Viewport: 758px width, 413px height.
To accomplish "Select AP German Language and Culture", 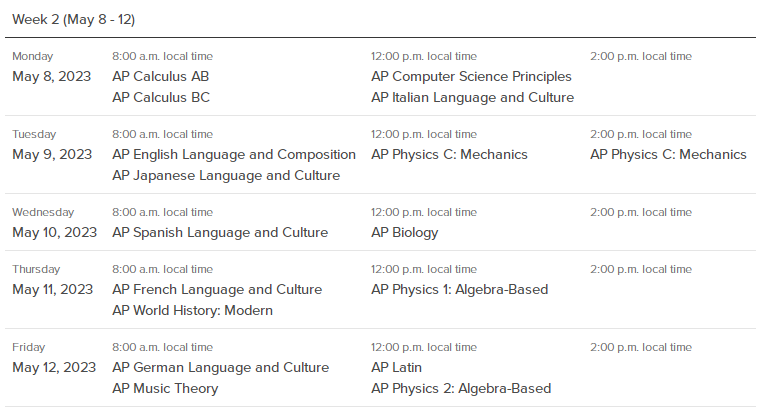I will pos(220,367).
